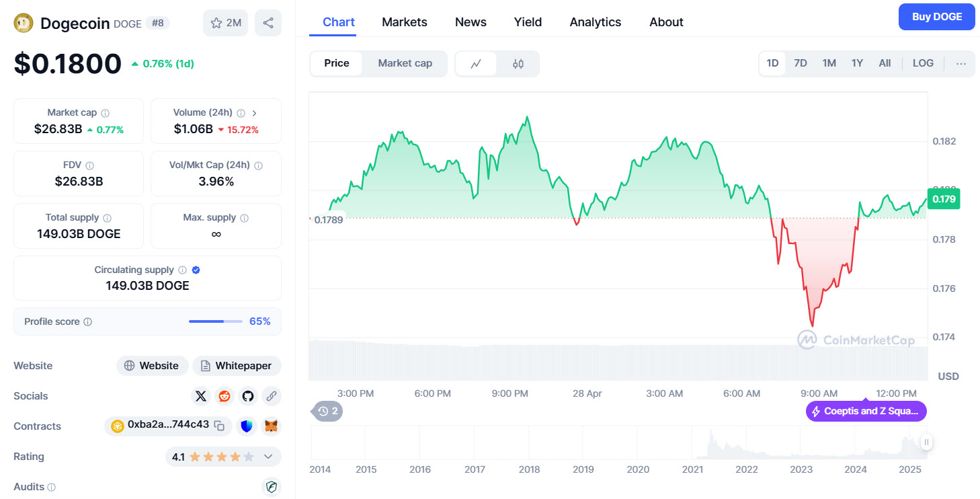Screen dimensions: 980x499
Task: Click the verified badge by Circulating supply
Action: pos(196,270)
